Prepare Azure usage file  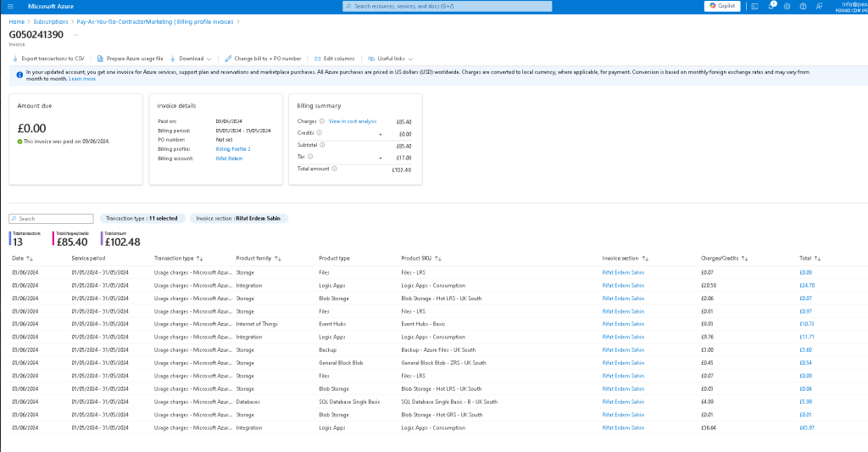tap(130, 59)
